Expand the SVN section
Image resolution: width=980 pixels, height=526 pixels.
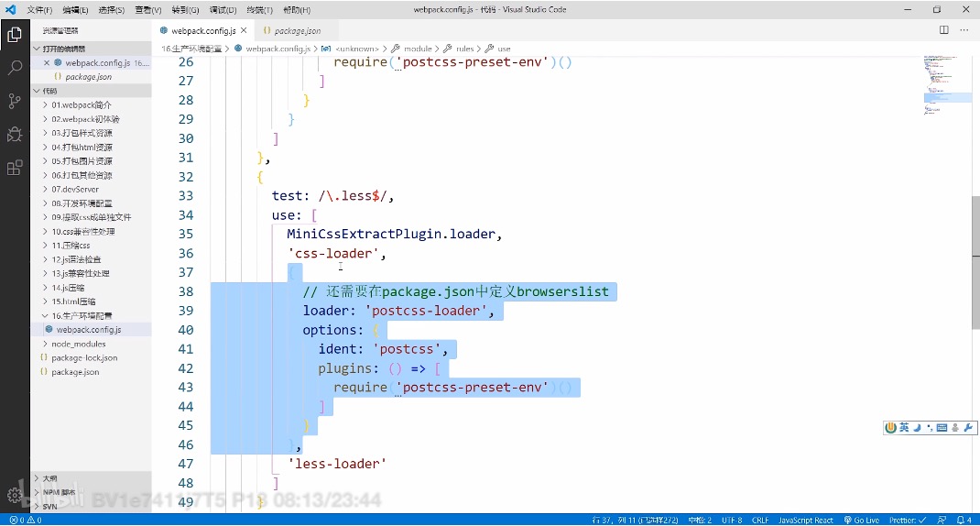point(92,506)
